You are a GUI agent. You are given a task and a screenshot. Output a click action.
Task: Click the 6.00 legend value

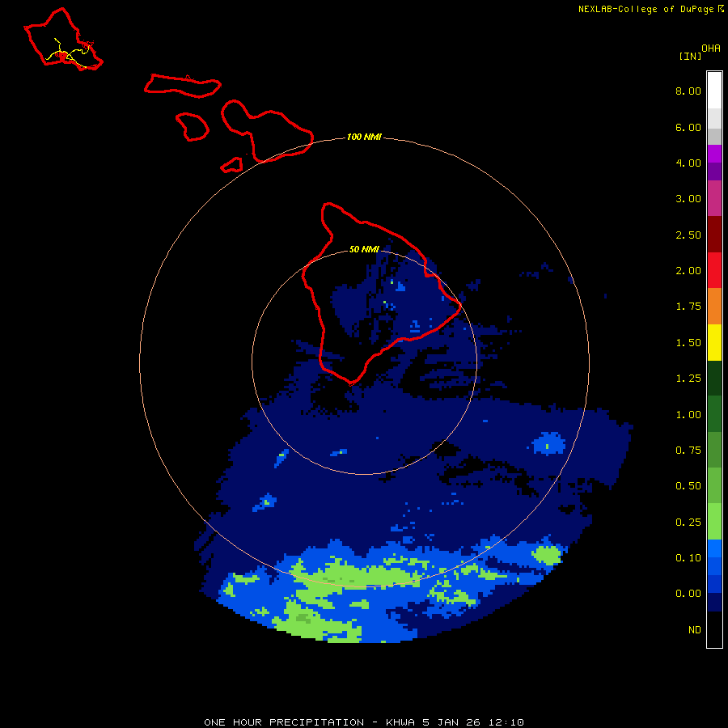click(688, 127)
